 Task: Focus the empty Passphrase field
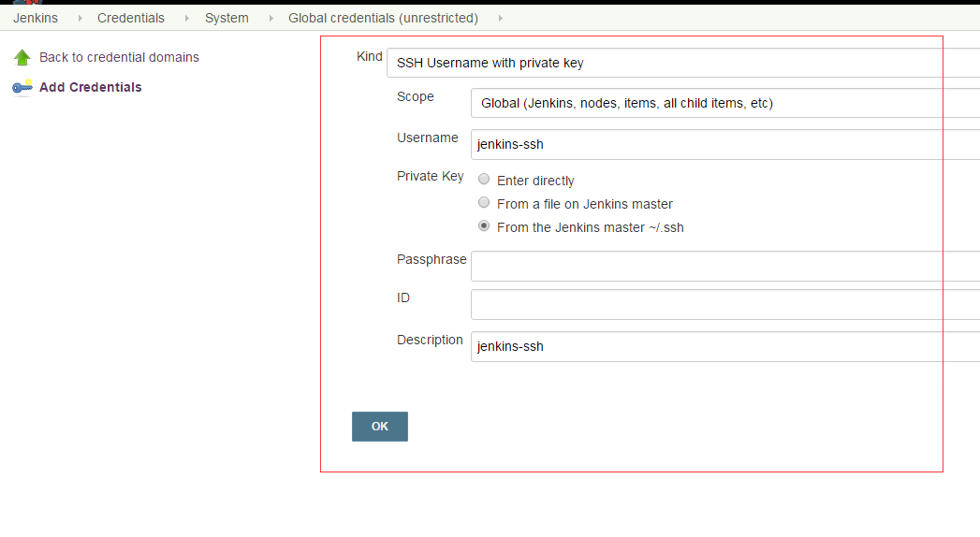[x=725, y=266]
